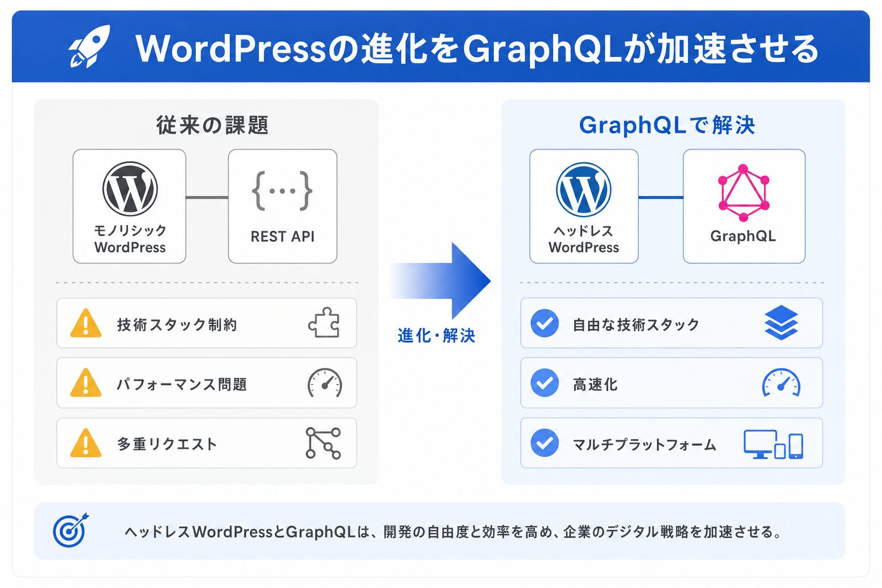Click the warning icon beside パフォーマンス問題
882x588 pixels.
[86, 382]
